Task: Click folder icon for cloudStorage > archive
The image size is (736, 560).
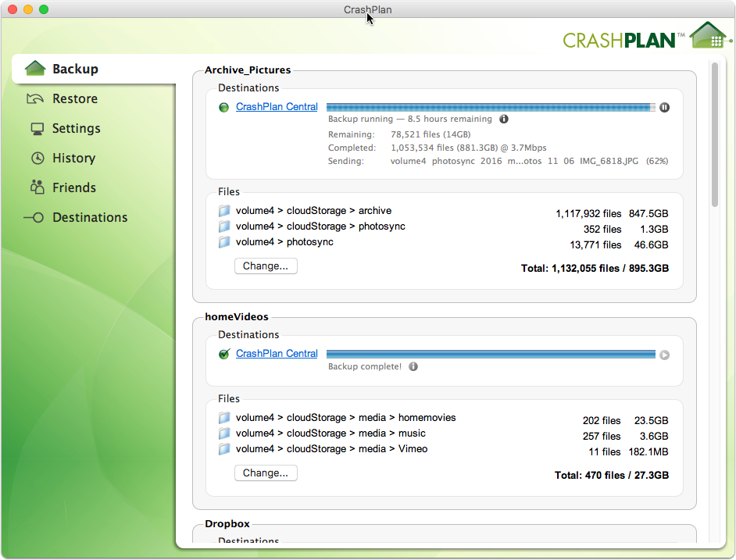Action: (224, 211)
